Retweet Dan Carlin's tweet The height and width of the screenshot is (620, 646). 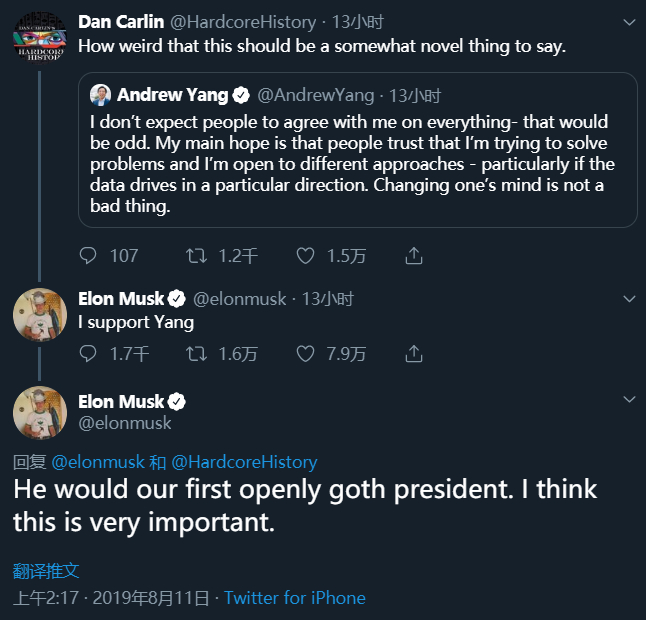click(x=196, y=256)
